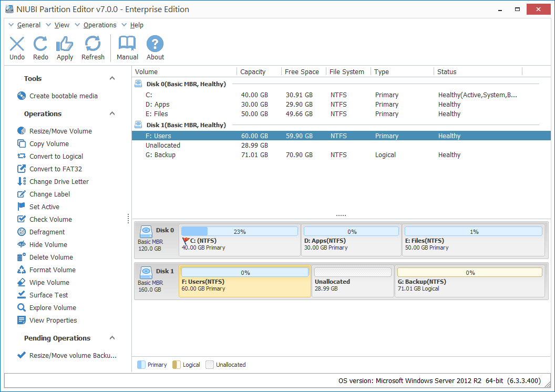Click the G: Backup usage bar
555x392 pixels.
pyautogui.click(x=470, y=272)
